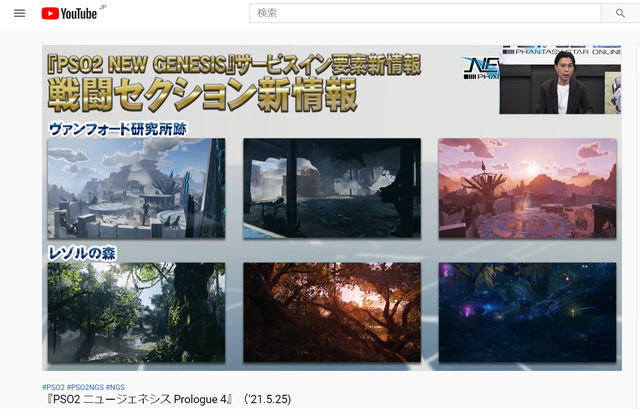640x409 pixels.
Task: Click the daytime レゾルの森 forest screenshot
Action: click(136, 312)
